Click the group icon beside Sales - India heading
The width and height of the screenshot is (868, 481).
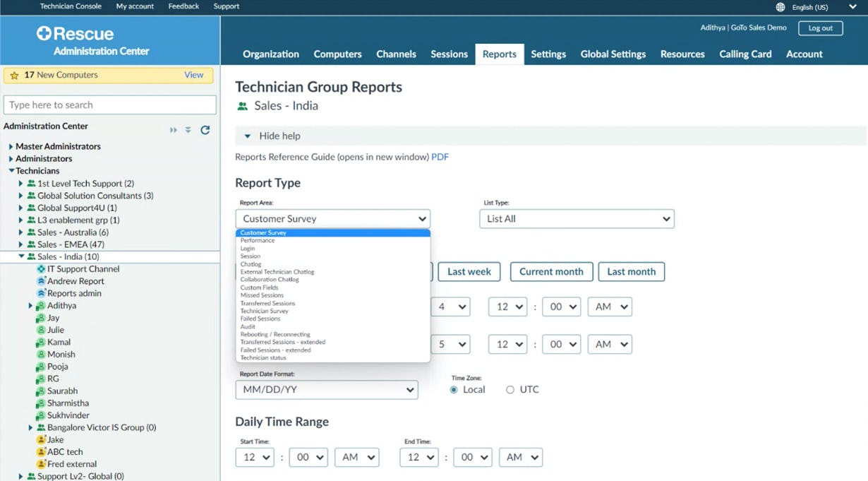click(x=243, y=106)
